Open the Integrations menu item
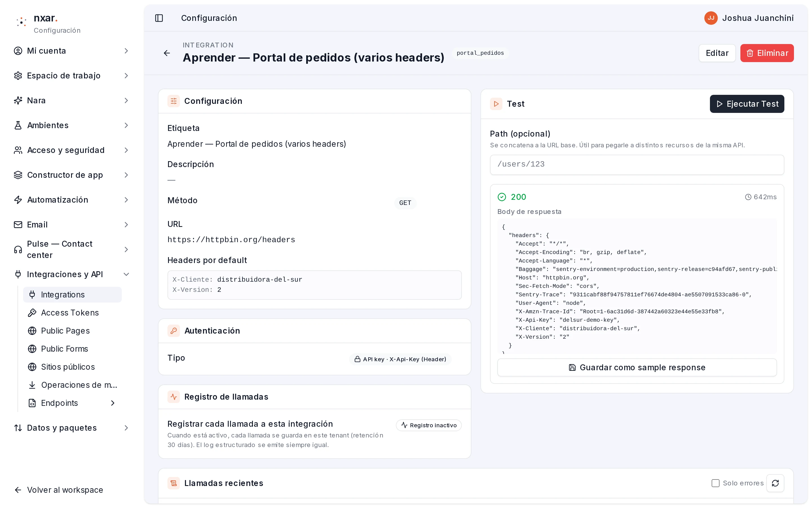This screenshot has width=812, height=508. pyautogui.click(x=72, y=295)
